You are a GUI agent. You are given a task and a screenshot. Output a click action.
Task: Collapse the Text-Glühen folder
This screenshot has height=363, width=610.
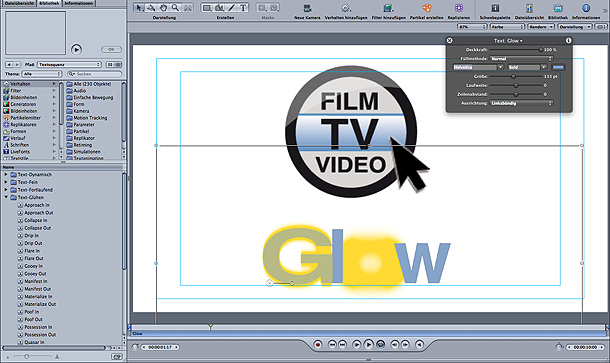6,197
